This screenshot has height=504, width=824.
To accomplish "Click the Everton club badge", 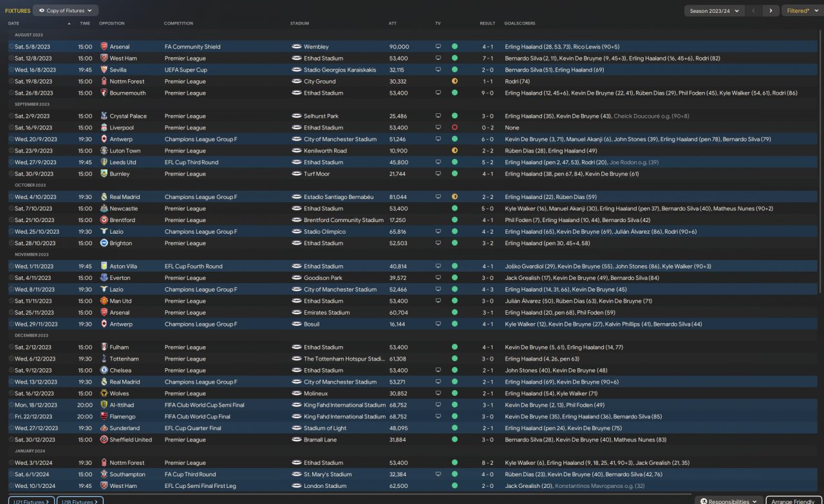I will click(104, 279).
